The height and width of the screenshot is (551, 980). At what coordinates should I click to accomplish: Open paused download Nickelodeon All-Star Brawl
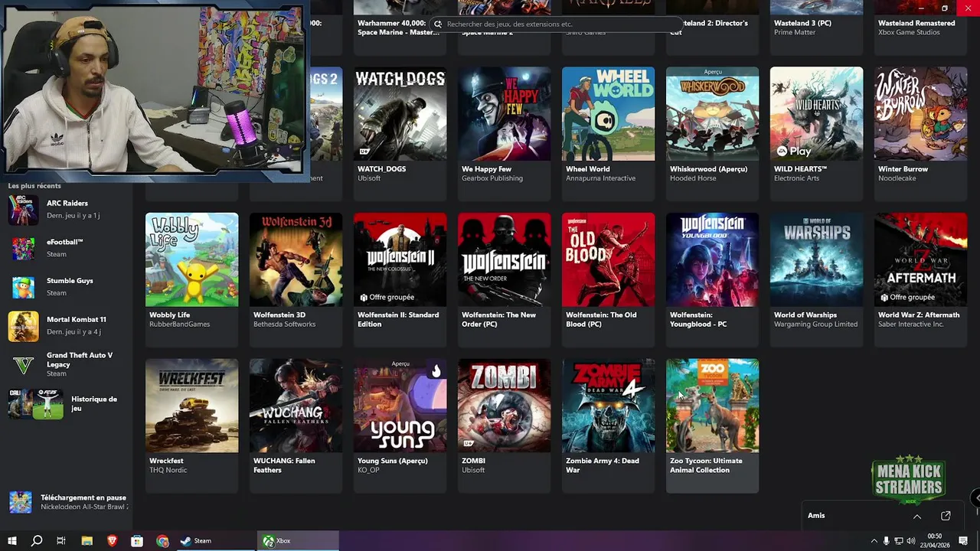click(x=67, y=502)
